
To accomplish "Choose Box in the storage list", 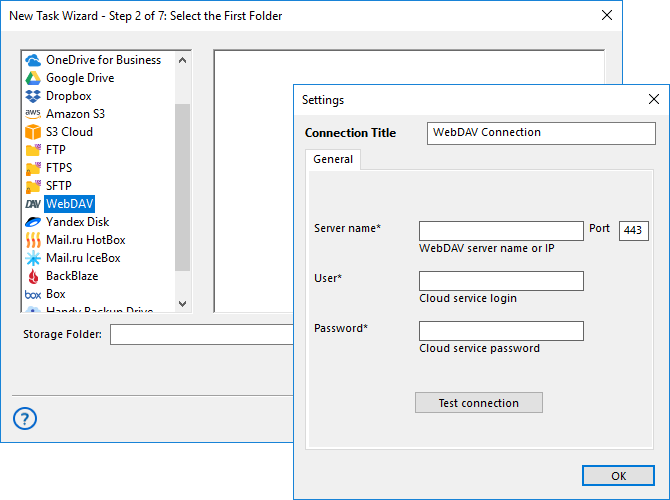I will coord(56,294).
